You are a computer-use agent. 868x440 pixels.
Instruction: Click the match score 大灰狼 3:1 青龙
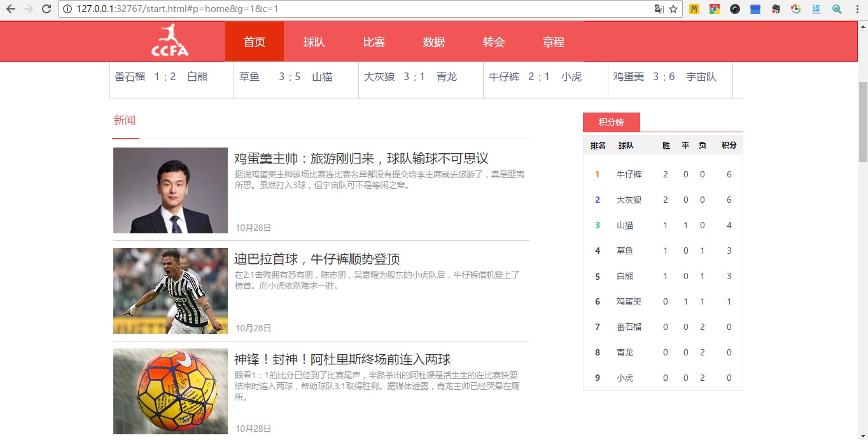point(410,77)
